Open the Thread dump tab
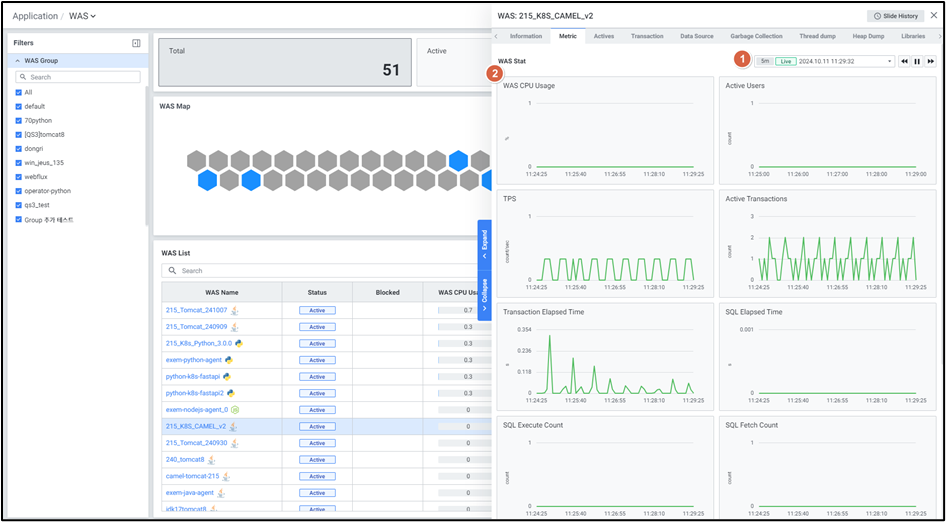This screenshot has width=946, height=522. 817,36
